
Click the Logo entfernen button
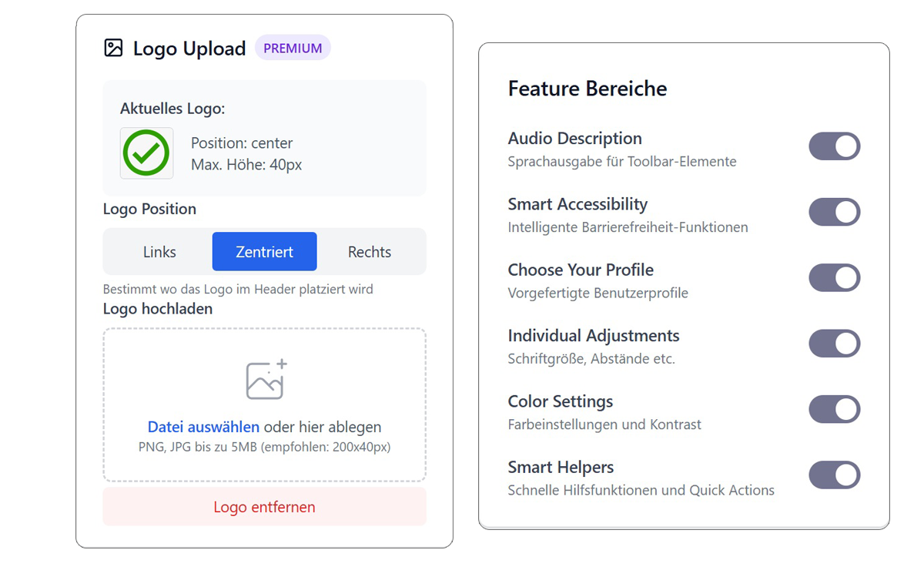[x=264, y=507]
